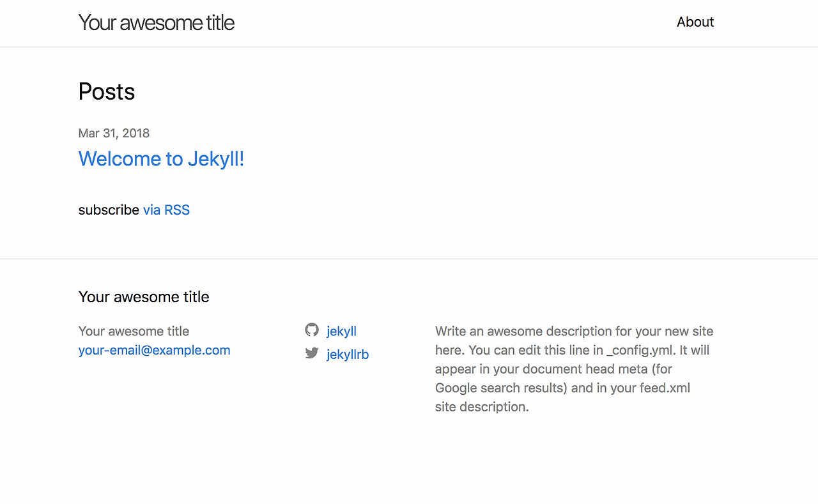Visit the jekyll GitHub profile link
This screenshot has height=504, width=818.
tap(341, 332)
